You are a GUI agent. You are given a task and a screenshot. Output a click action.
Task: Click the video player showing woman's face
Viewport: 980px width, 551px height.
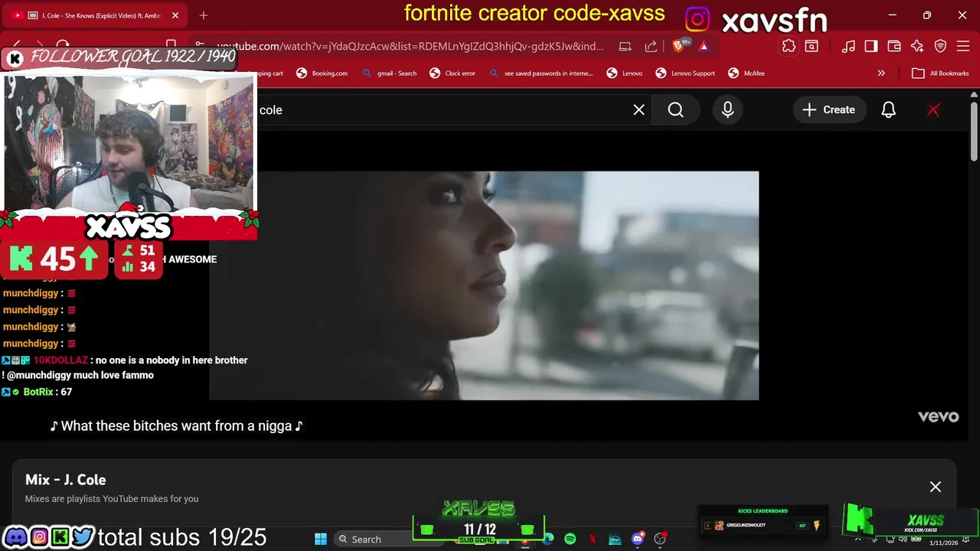coord(484,285)
